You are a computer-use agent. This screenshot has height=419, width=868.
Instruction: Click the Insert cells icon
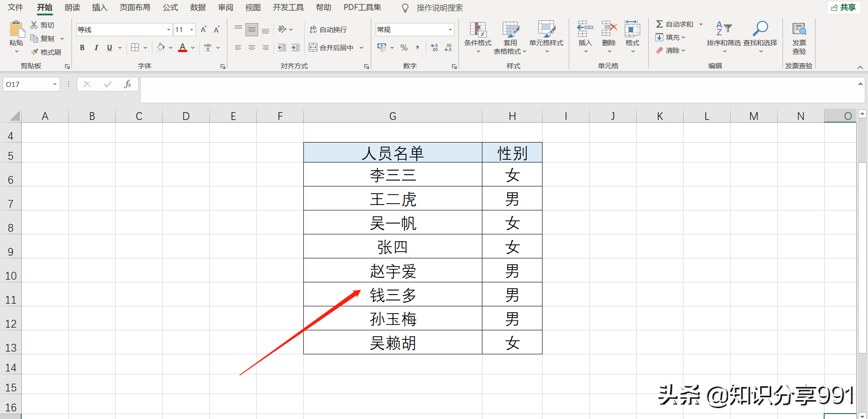(x=585, y=29)
